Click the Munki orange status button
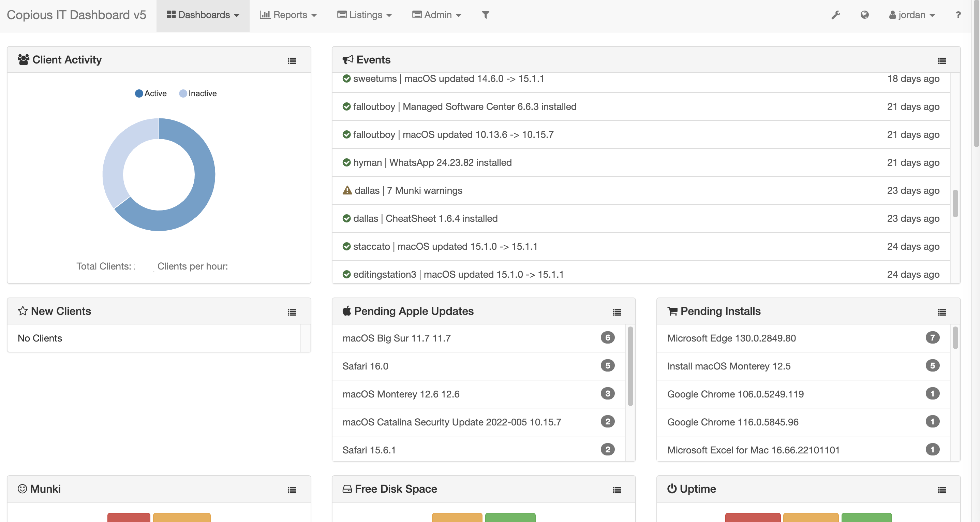Image resolution: width=980 pixels, height=522 pixels. click(182, 518)
